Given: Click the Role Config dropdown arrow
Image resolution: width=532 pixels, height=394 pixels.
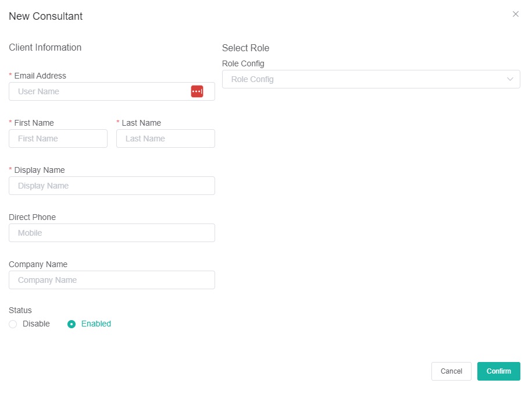Looking at the screenshot, I should pos(510,79).
